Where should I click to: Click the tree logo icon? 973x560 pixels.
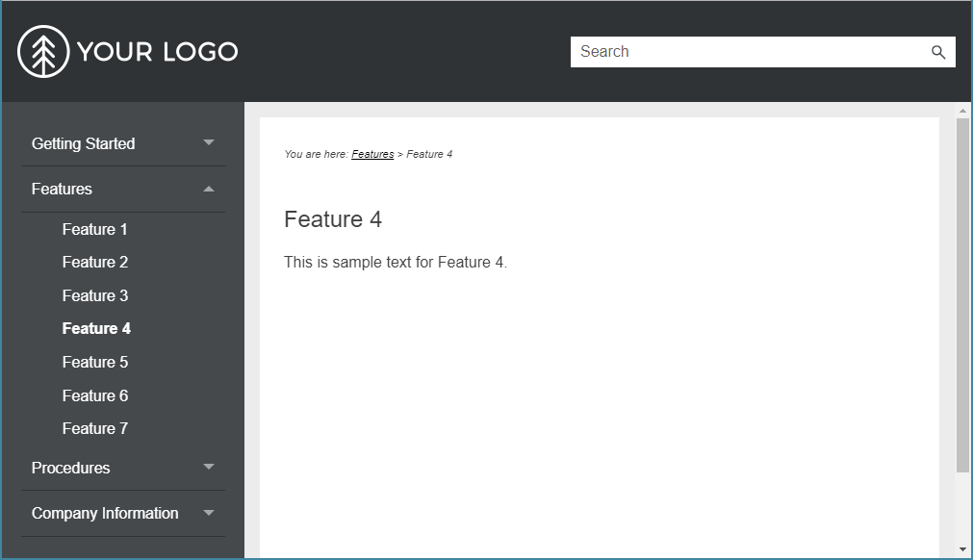coord(42,50)
